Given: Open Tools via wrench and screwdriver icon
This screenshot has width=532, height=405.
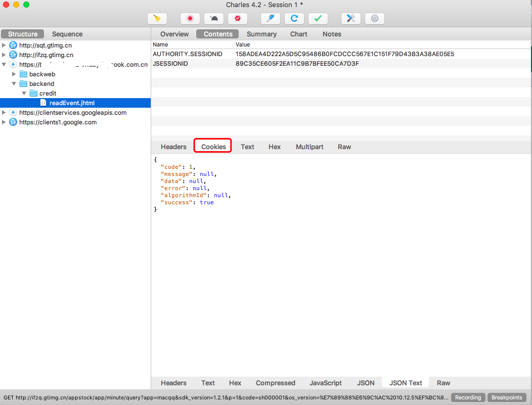Looking at the screenshot, I should click(x=351, y=18).
